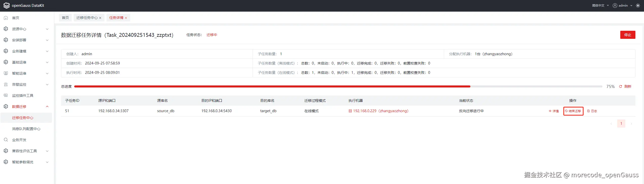Click the red 停止 button
644x184 pixels.
(628, 35)
